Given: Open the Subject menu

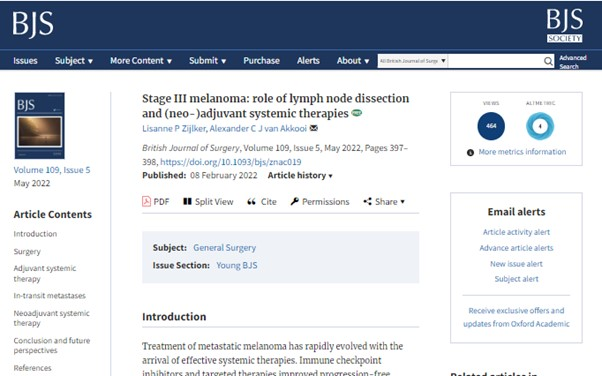Looking at the screenshot, I should [x=74, y=61].
